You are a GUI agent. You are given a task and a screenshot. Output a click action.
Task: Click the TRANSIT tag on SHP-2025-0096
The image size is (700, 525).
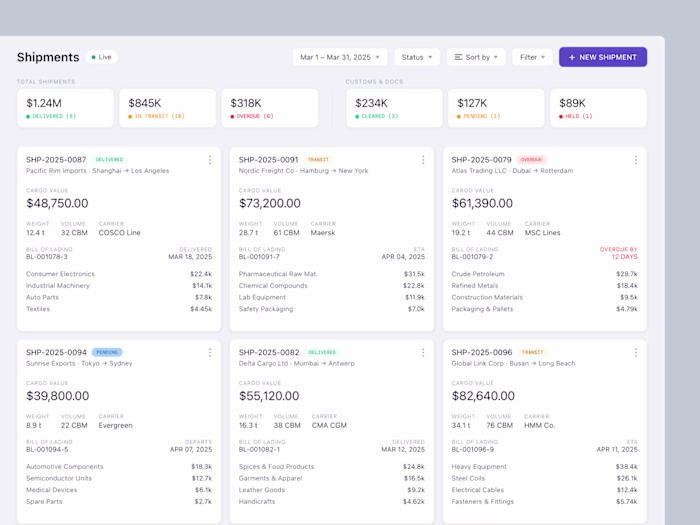[532, 352]
